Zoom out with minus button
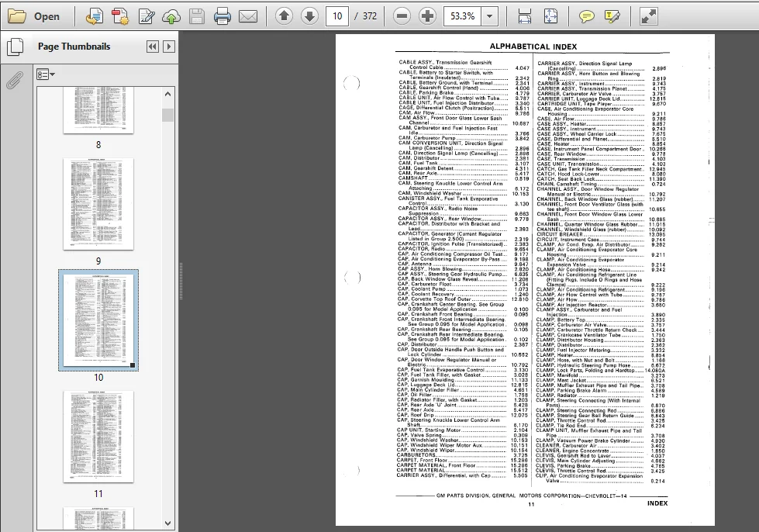 coord(402,16)
